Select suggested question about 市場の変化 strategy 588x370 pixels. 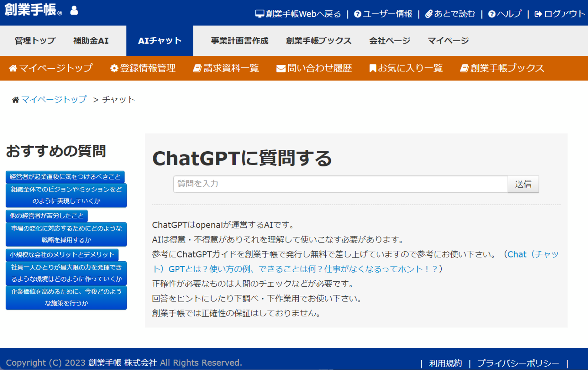pyautogui.click(x=66, y=234)
